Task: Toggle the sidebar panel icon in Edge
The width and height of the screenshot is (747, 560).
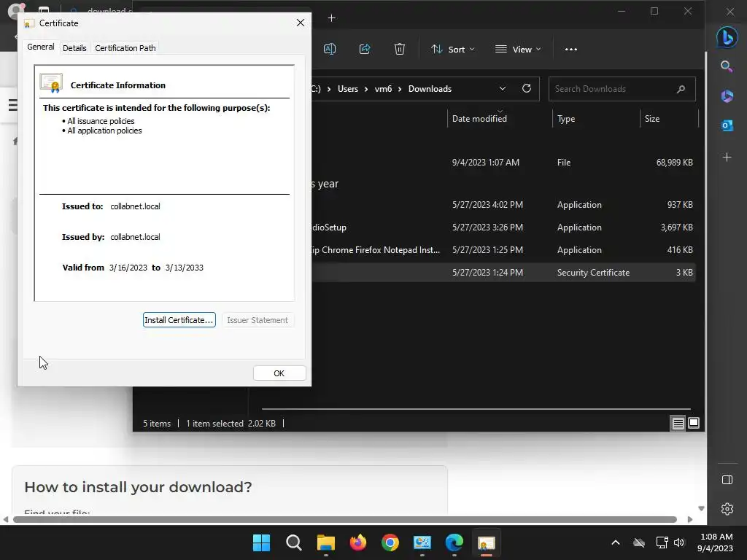Action: [727, 480]
